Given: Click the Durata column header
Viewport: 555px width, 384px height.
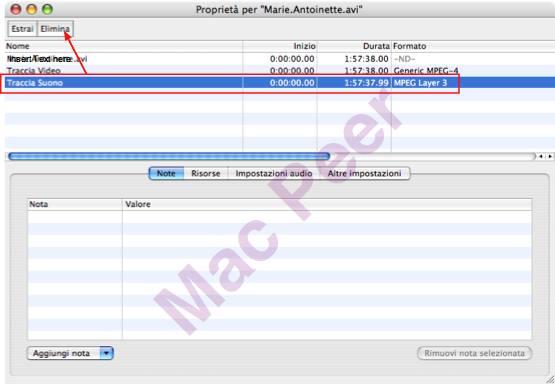Looking at the screenshot, I should click(354, 46).
